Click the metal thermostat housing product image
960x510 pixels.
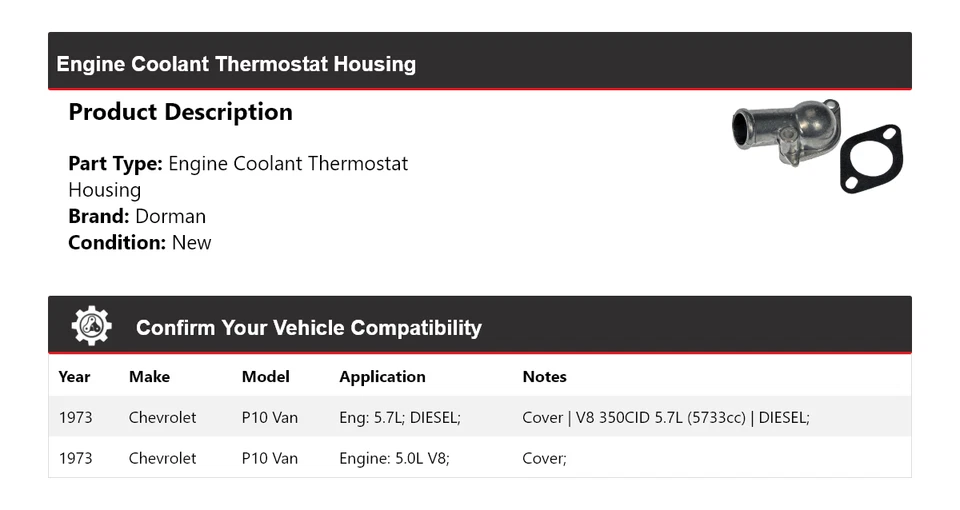point(784,134)
